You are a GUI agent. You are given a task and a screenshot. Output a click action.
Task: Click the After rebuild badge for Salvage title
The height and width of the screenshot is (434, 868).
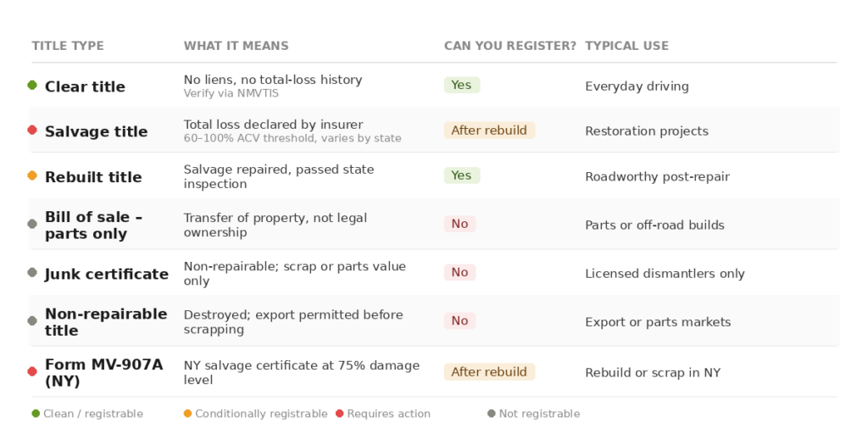[x=489, y=131]
